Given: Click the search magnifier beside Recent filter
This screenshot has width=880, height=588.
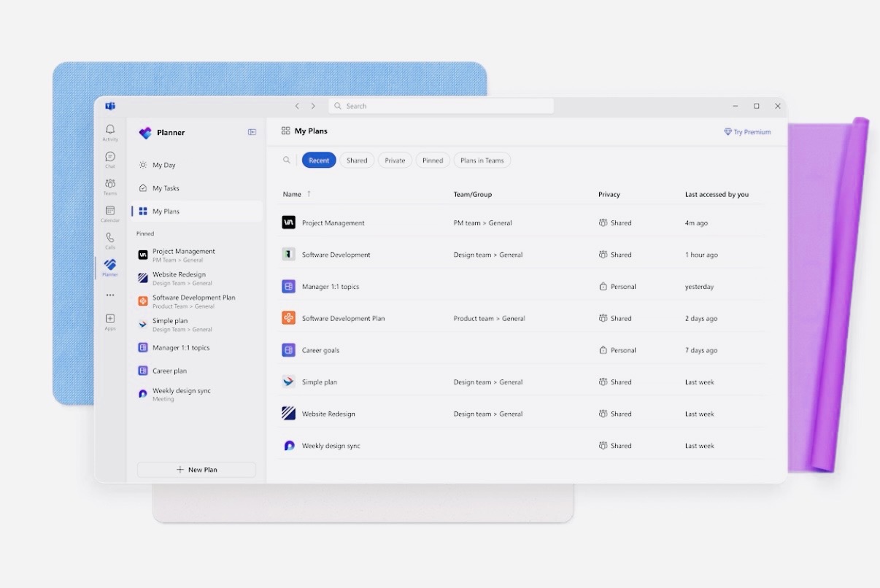Looking at the screenshot, I should 287,160.
